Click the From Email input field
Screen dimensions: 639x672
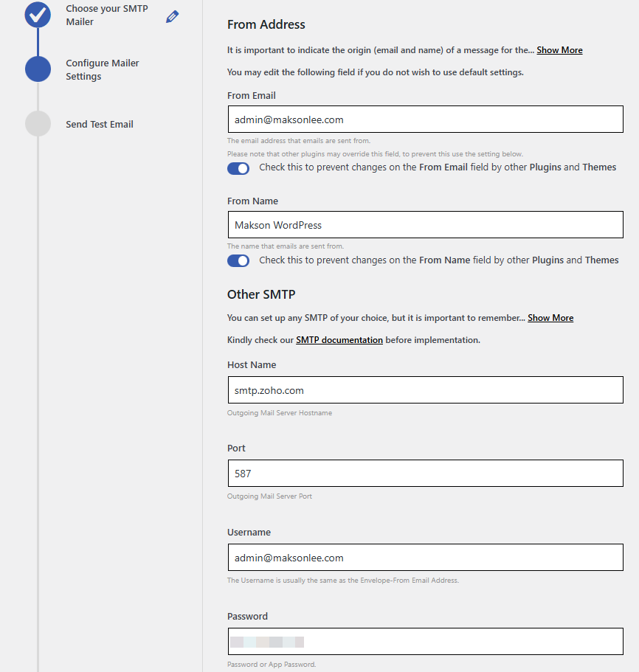(425, 119)
